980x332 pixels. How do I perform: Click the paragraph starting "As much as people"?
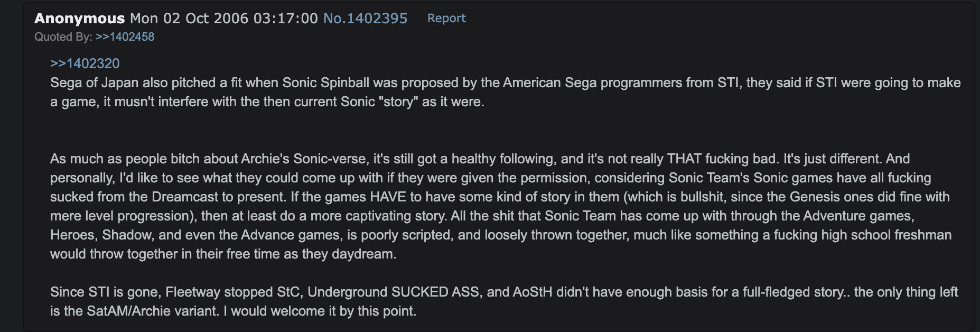click(501, 206)
